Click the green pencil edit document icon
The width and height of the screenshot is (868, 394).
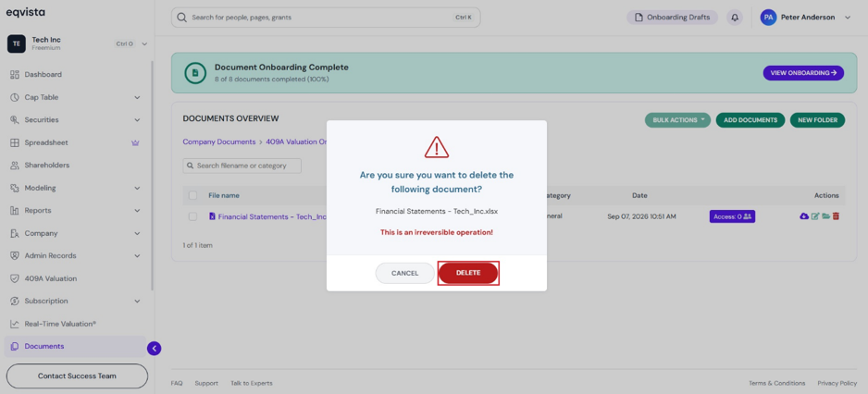[x=815, y=216]
